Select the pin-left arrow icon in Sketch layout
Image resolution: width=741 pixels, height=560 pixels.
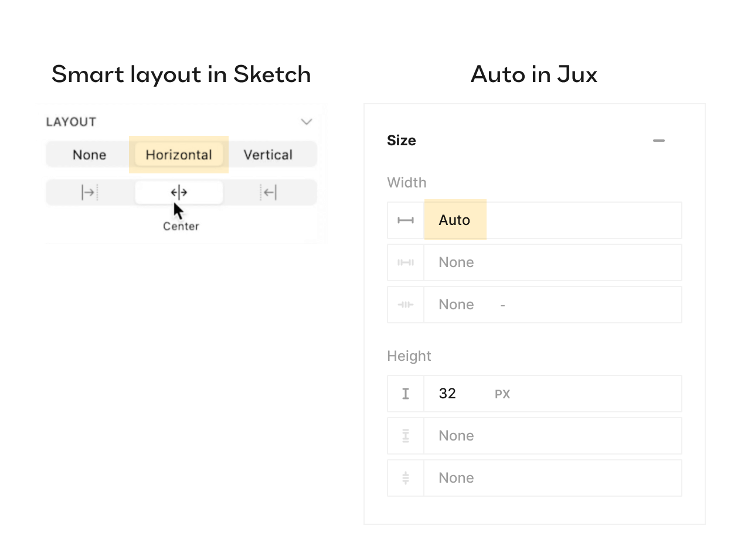pyautogui.click(x=88, y=192)
